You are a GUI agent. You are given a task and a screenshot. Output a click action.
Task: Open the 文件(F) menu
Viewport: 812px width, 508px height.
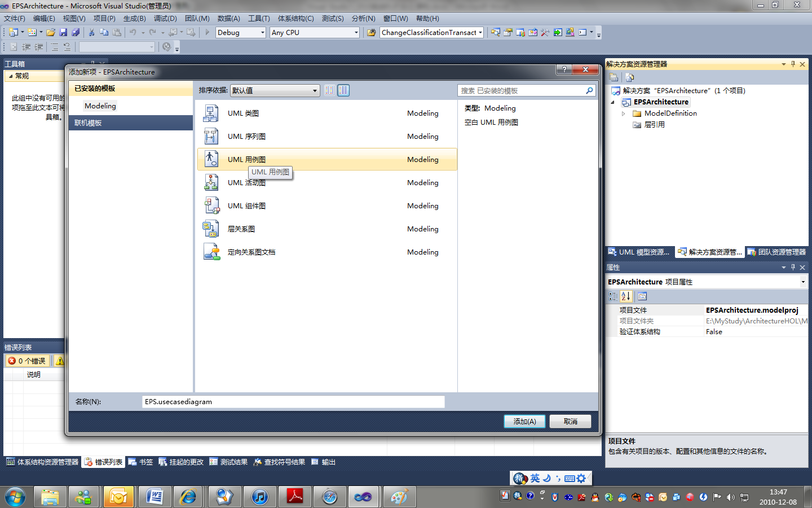point(15,19)
